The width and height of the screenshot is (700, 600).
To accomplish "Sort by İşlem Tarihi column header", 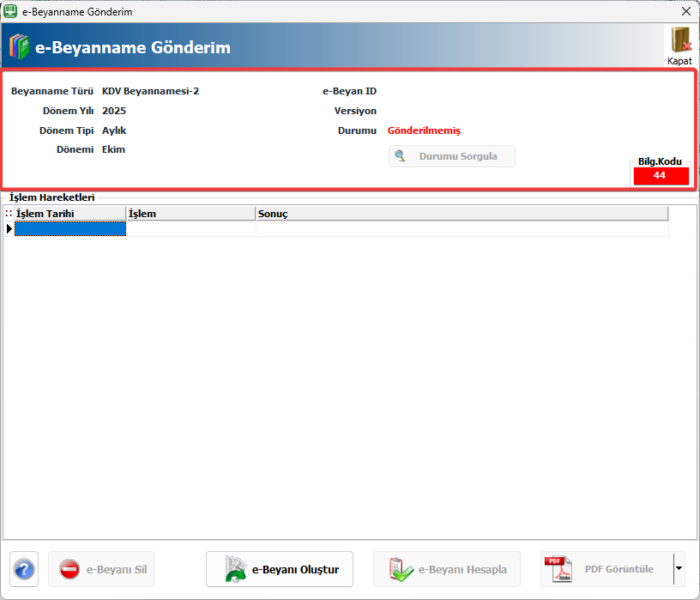I will point(69,214).
